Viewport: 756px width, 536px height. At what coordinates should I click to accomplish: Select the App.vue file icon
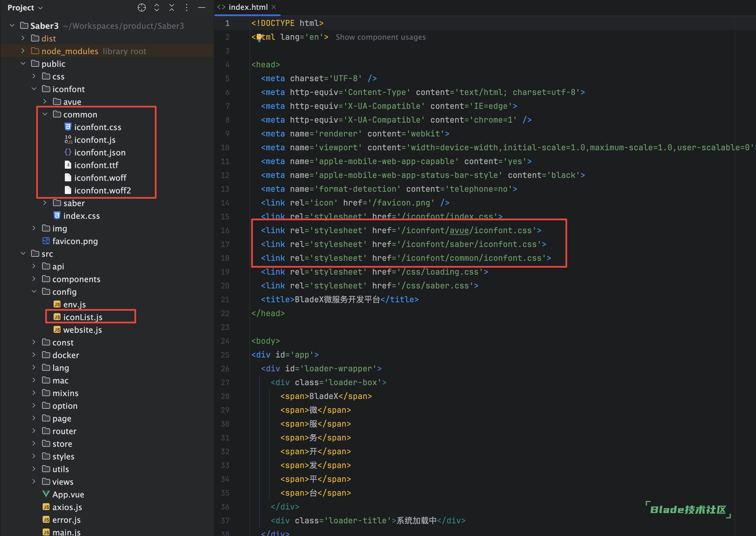pos(46,494)
